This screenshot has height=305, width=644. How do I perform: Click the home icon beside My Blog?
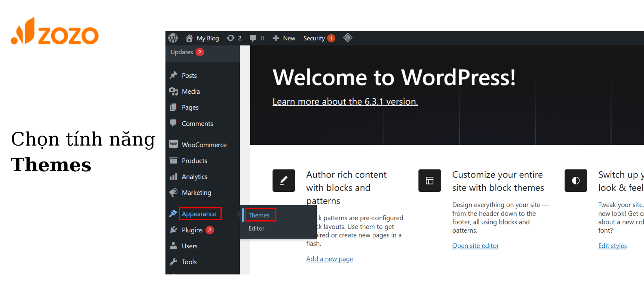pos(189,38)
